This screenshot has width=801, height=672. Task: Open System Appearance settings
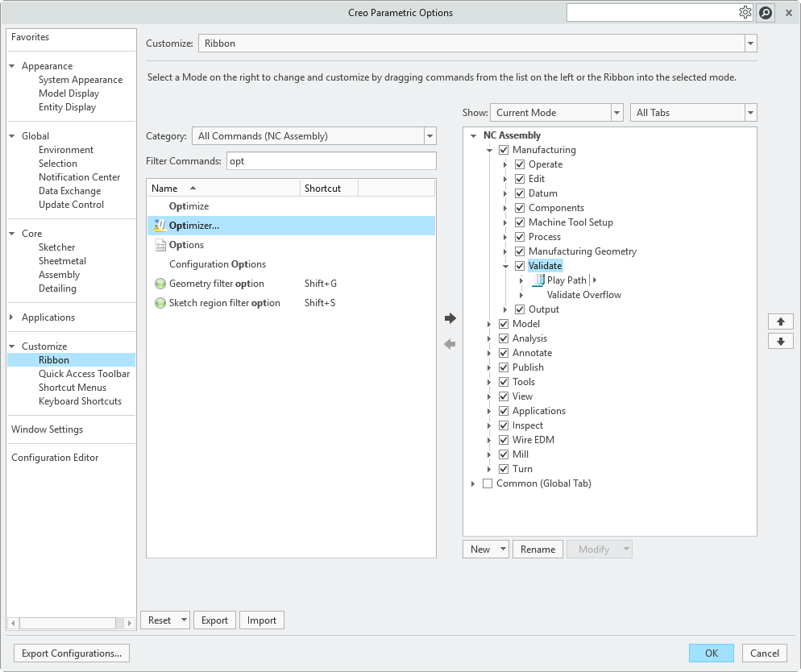point(81,79)
